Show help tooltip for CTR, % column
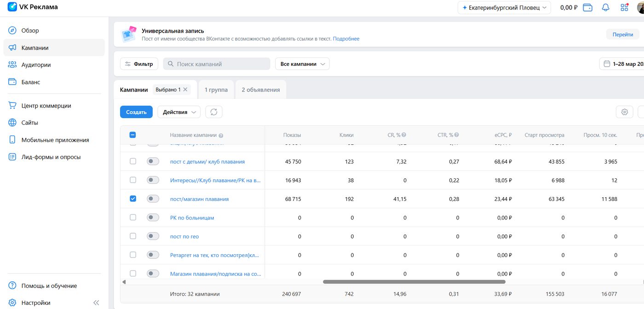 point(457,135)
